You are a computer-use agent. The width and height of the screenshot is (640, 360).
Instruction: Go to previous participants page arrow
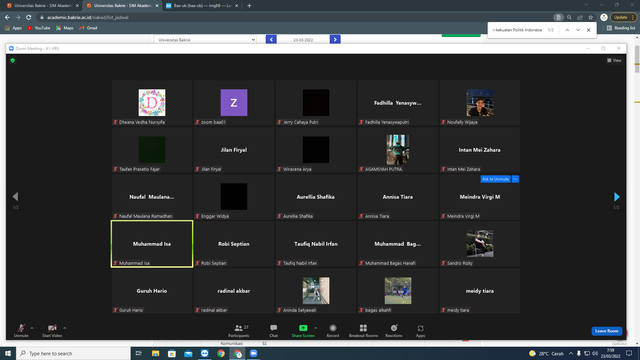[x=16, y=197]
